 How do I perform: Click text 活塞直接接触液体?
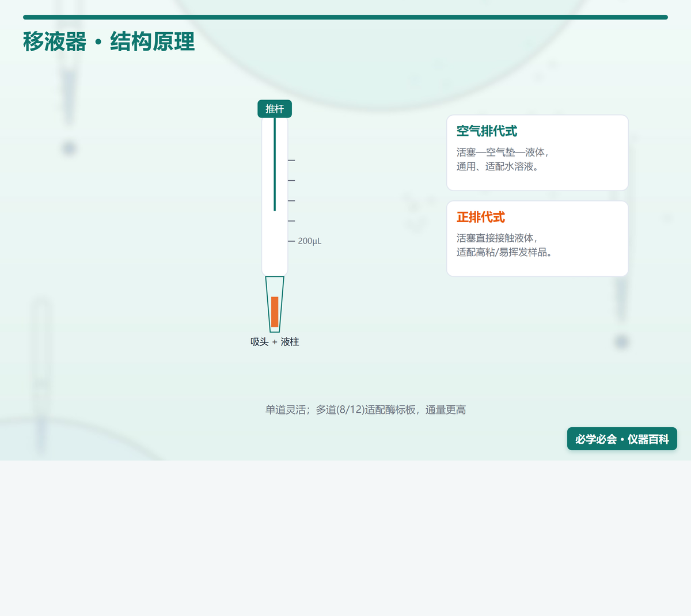495,238
